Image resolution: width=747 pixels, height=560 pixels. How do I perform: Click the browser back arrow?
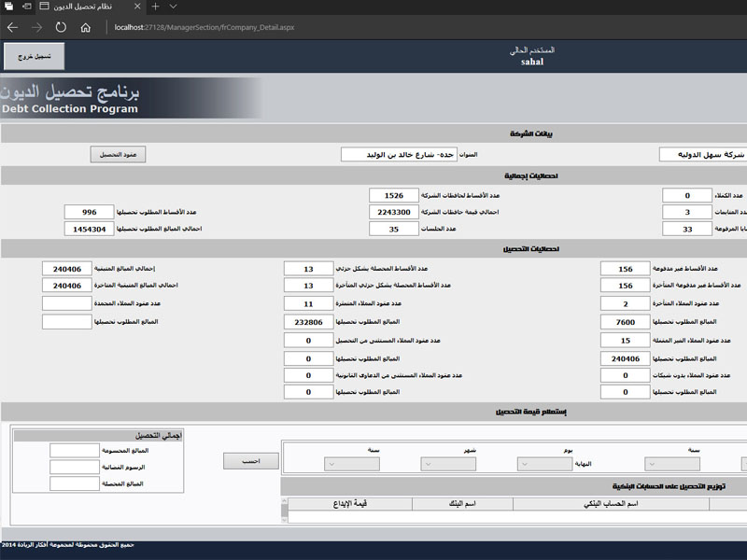13,27
